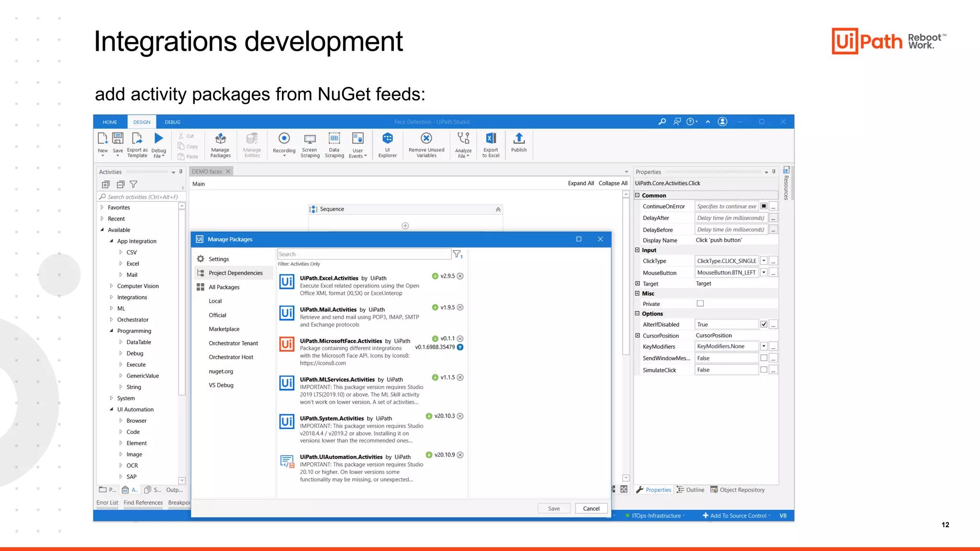Viewport: 980px width, 551px height.
Task: Collapse the Programming tree node
Action: click(x=111, y=331)
